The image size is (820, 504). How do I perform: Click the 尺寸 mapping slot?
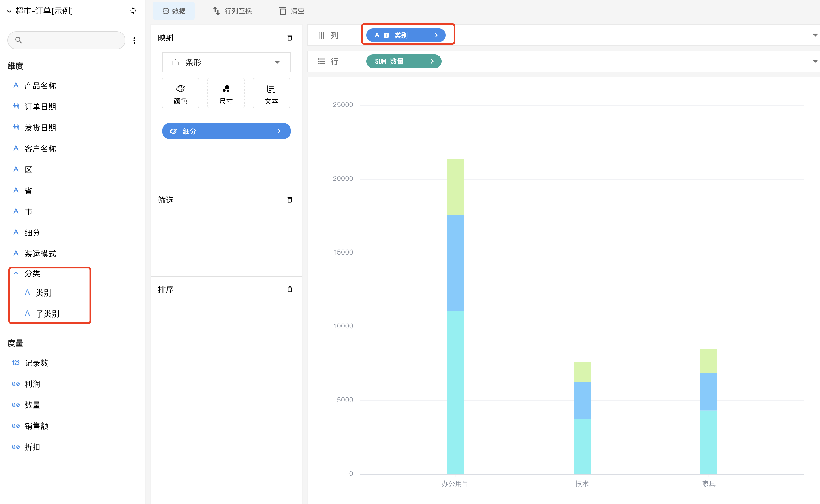pos(226,93)
